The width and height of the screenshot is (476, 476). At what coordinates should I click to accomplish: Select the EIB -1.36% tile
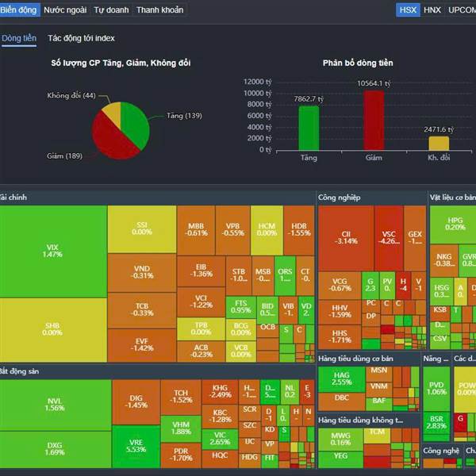[x=201, y=271]
